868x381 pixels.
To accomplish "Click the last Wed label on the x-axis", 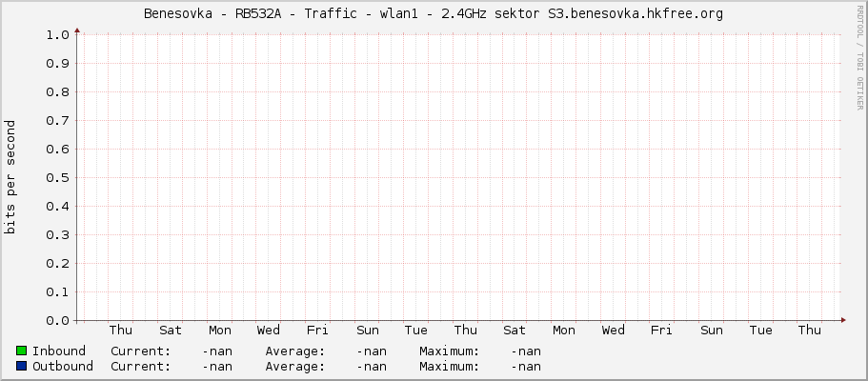I will pyautogui.click(x=614, y=331).
